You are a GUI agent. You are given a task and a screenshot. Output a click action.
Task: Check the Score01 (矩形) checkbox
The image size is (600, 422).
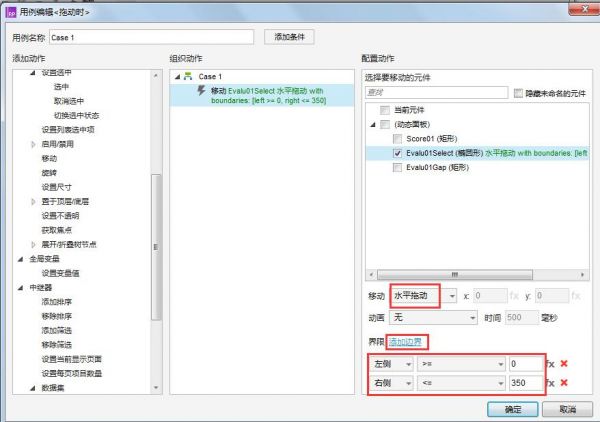(x=397, y=139)
